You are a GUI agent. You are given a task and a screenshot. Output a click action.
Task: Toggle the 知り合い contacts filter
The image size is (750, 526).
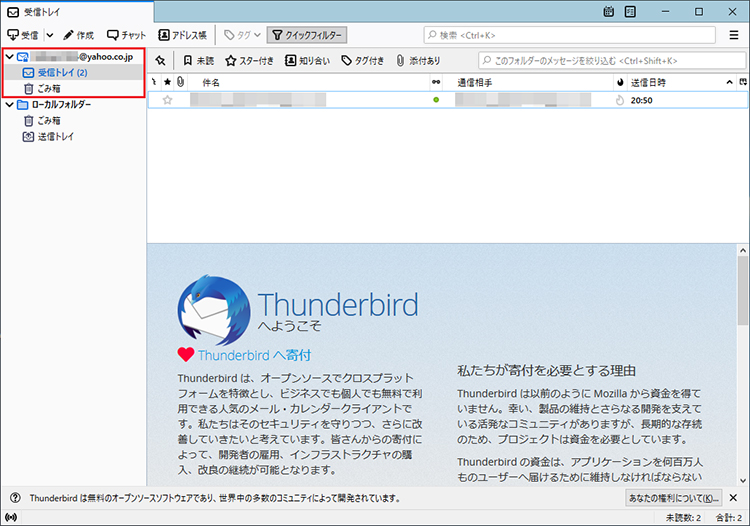click(307, 60)
